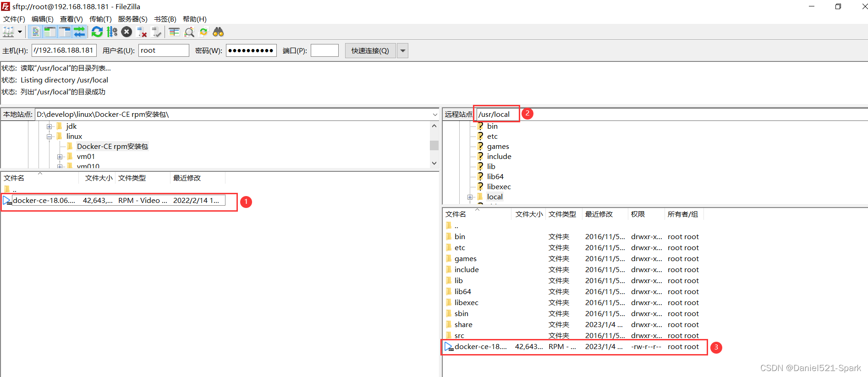Go to parent directory in local file list
The width and height of the screenshot is (868, 377).
point(10,189)
